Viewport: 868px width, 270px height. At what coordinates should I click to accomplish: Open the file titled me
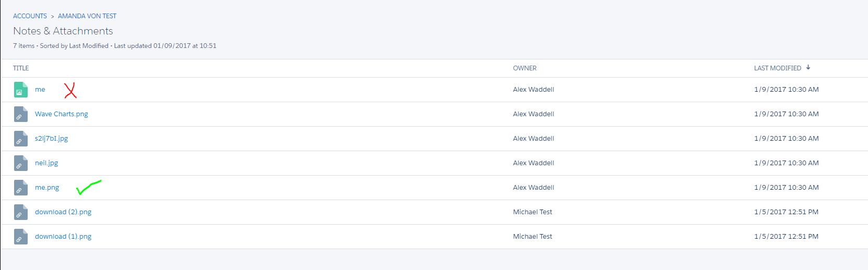click(x=40, y=90)
